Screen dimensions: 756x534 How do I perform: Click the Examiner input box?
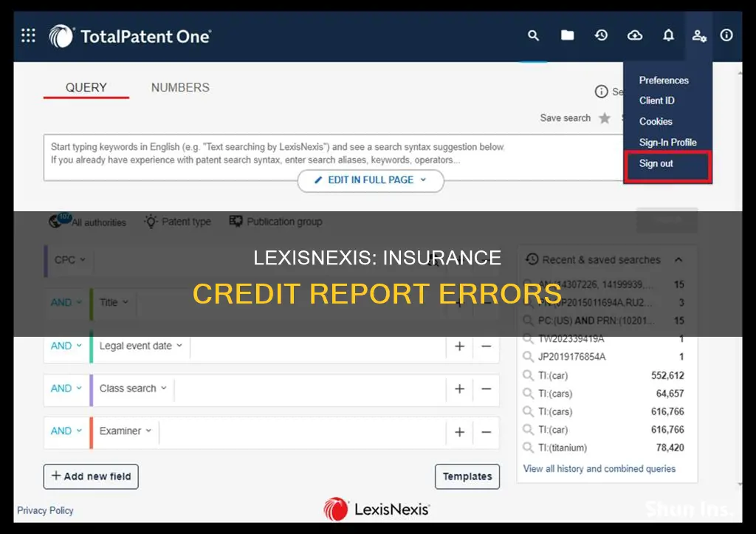tap(303, 432)
